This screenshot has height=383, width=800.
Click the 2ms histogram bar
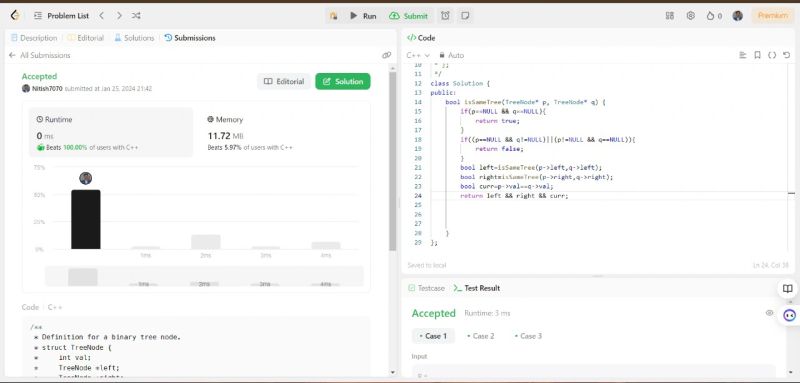[x=206, y=242]
